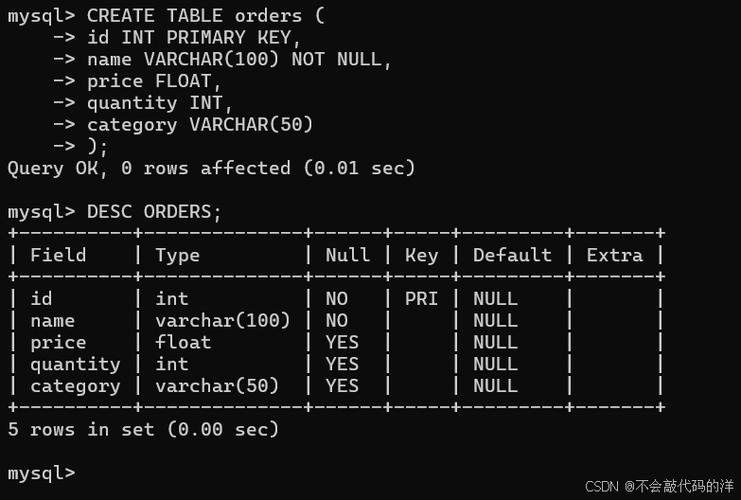741x500 pixels.
Task: Click the quantity field name in table
Action: click(x=75, y=364)
